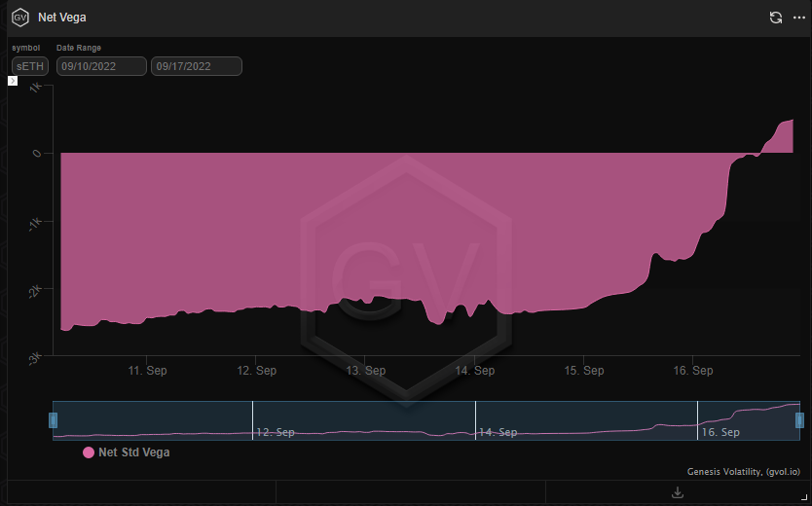Click the pink Net Std Vega swatch
Viewport: 812px width, 506px height.
89,452
